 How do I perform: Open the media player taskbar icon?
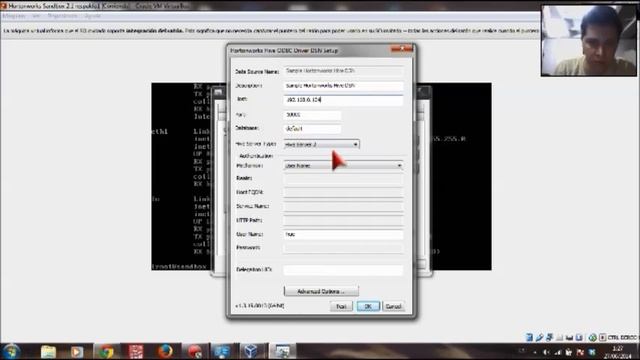[77, 351]
